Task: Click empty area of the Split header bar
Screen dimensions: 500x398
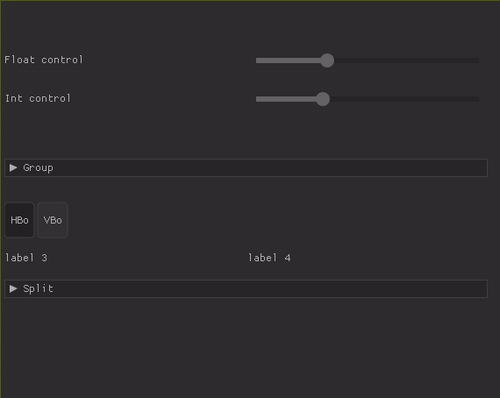Action: (x=270, y=289)
